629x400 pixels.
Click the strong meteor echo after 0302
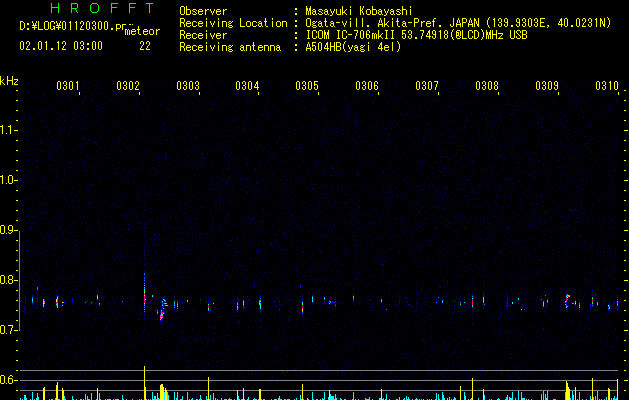pyautogui.click(x=144, y=295)
